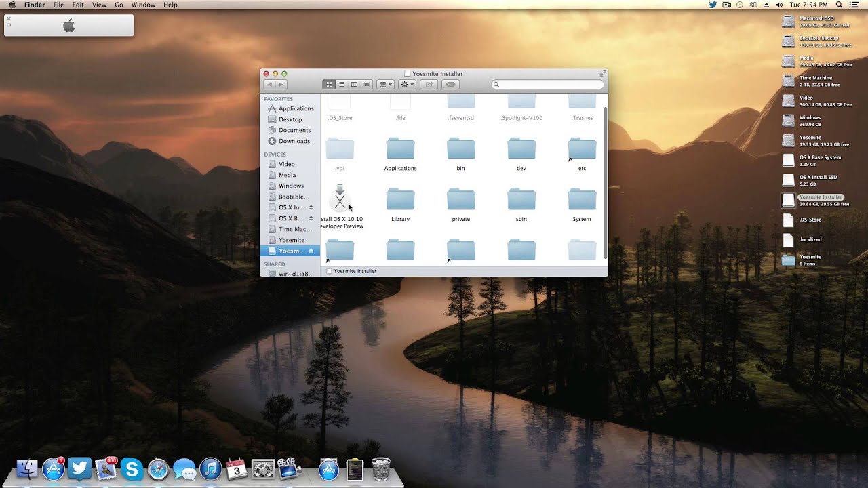Eject the selected Yoesm… sidebar volume
Viewport: 868px width, 488px height.
311,251
